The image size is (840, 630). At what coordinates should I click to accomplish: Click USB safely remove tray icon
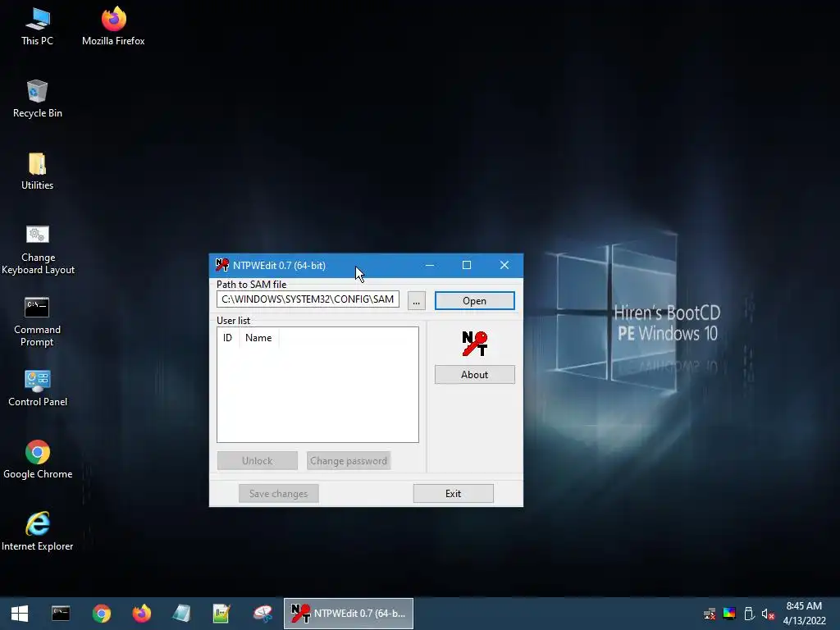[x=749, y=614]
